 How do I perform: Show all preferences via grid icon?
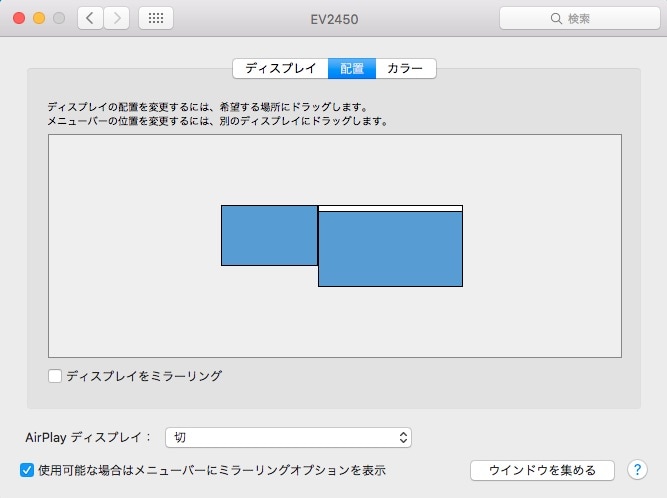pos(156,18)
